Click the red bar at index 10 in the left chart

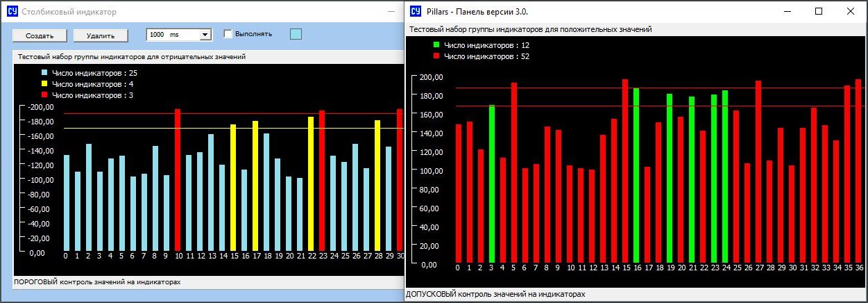click(178, 181)
